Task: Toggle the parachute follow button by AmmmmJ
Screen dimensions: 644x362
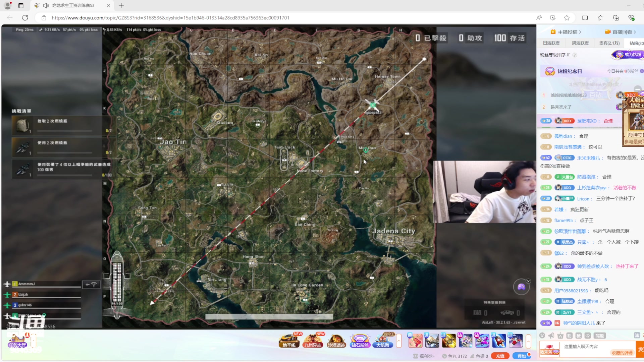Action: pyautogui.click(x=91, y=285)
